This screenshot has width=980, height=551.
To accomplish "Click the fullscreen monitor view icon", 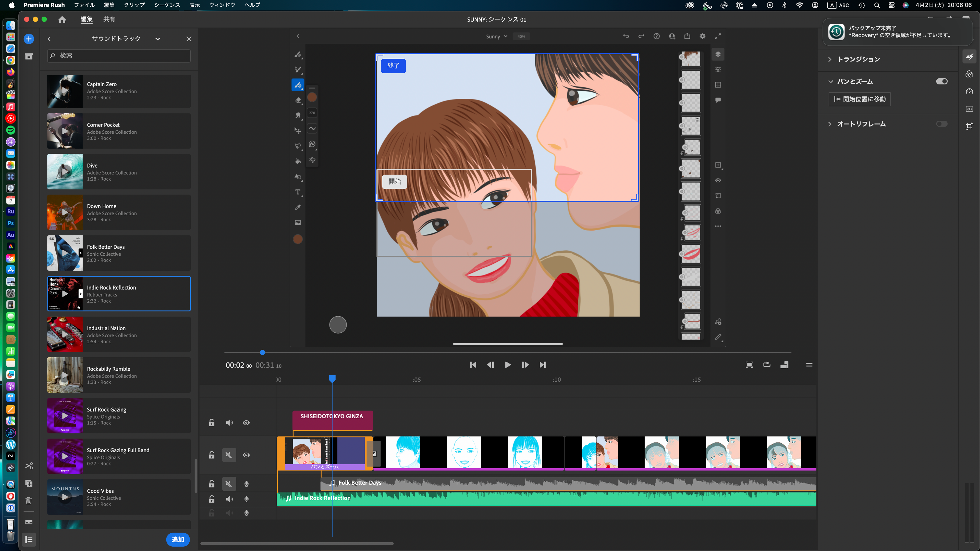I will 749,365.
